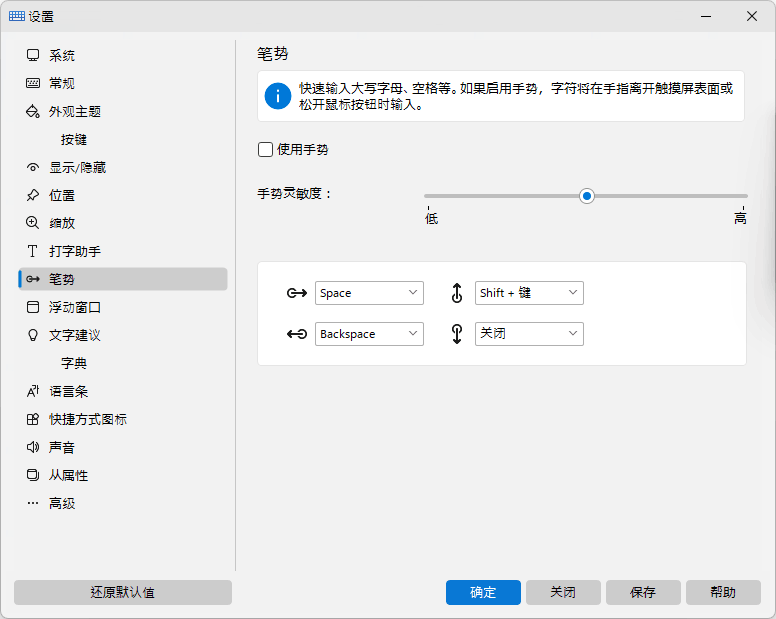
Task: Click the T icon beside 打字助手
Action: tap(33, 251)
